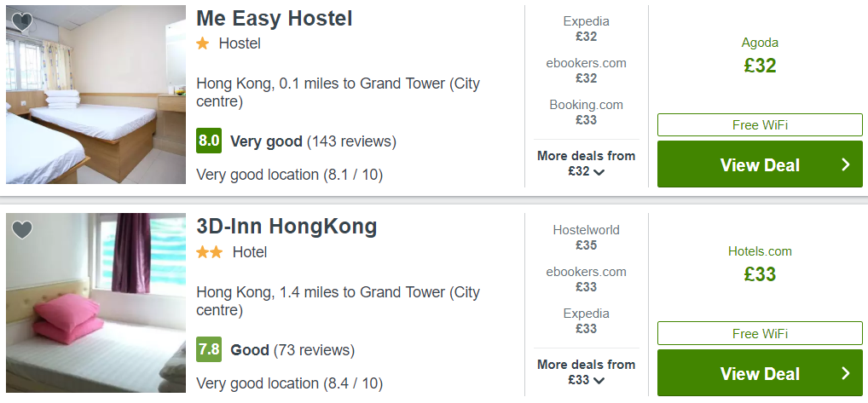The width and height of the screenshot is (868, 403).
Task: Click Free WiFi tag for Me Easy Hostel
Action: click(x=760, y=125)
